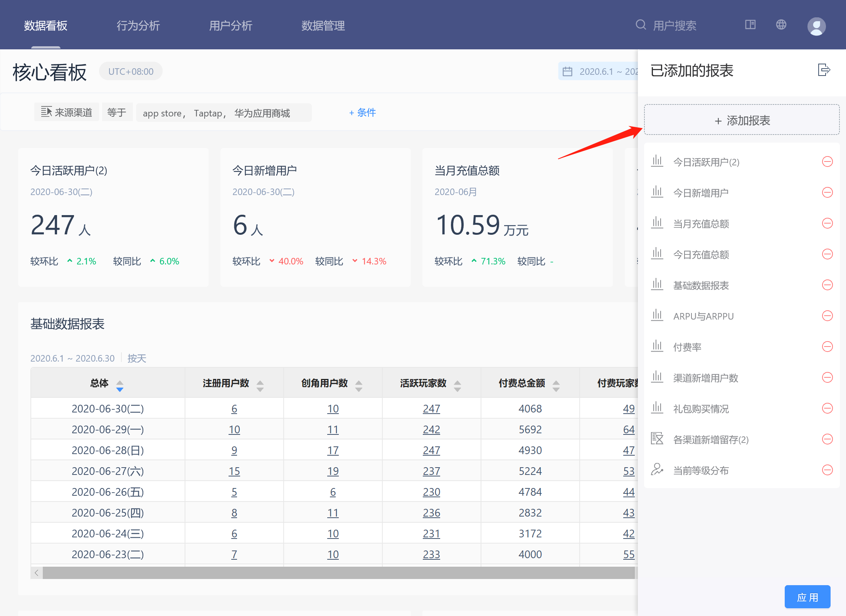Remove 今日活跃用户(2) from added reports

coord(827,162)
